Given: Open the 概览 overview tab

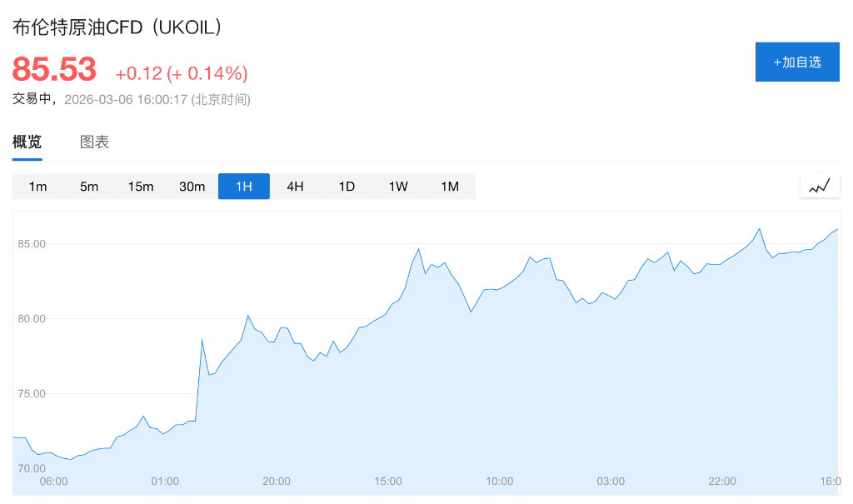Looking at the screenshot, I should [27, 142].
